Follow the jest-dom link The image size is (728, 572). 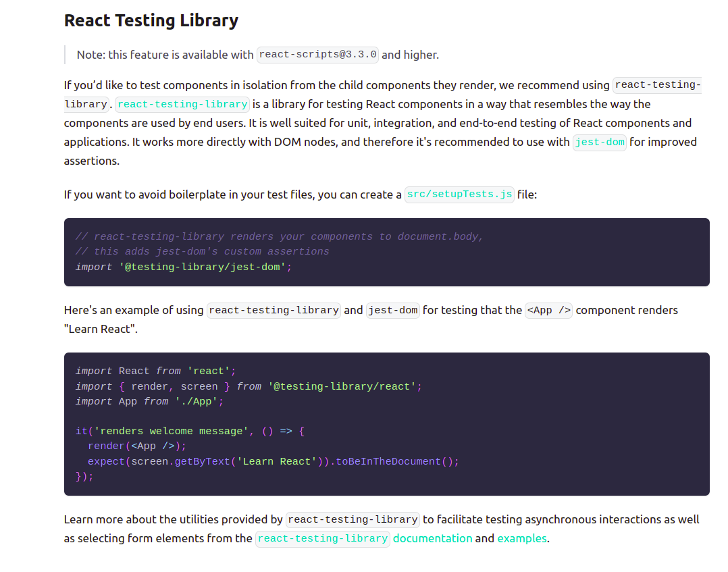(600, 142)
